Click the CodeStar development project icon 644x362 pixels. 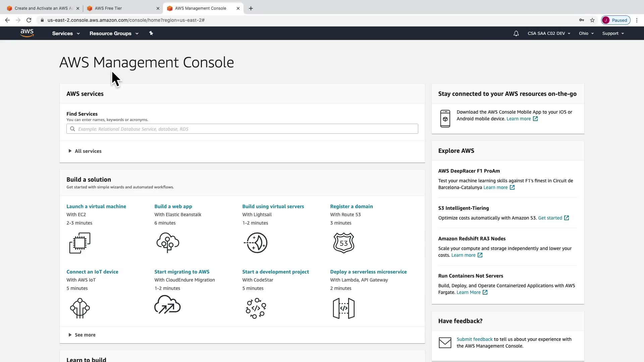pos(256,308)
